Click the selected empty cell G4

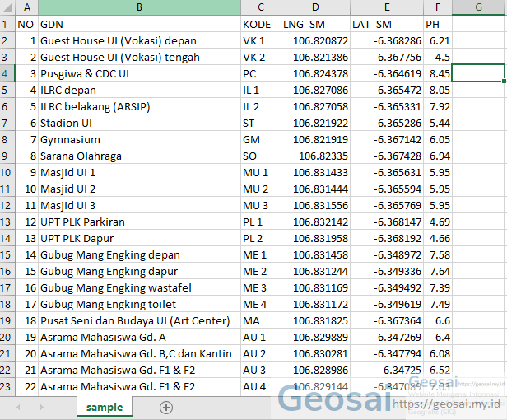click(478, 73)
